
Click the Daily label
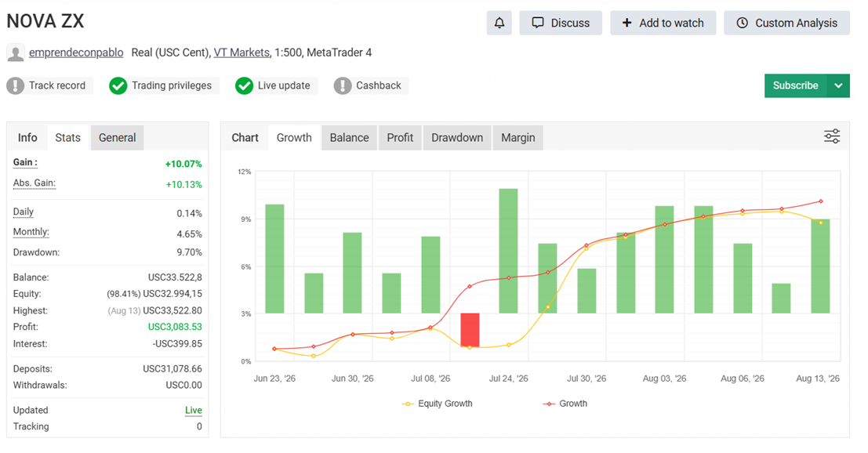[24, 212]
